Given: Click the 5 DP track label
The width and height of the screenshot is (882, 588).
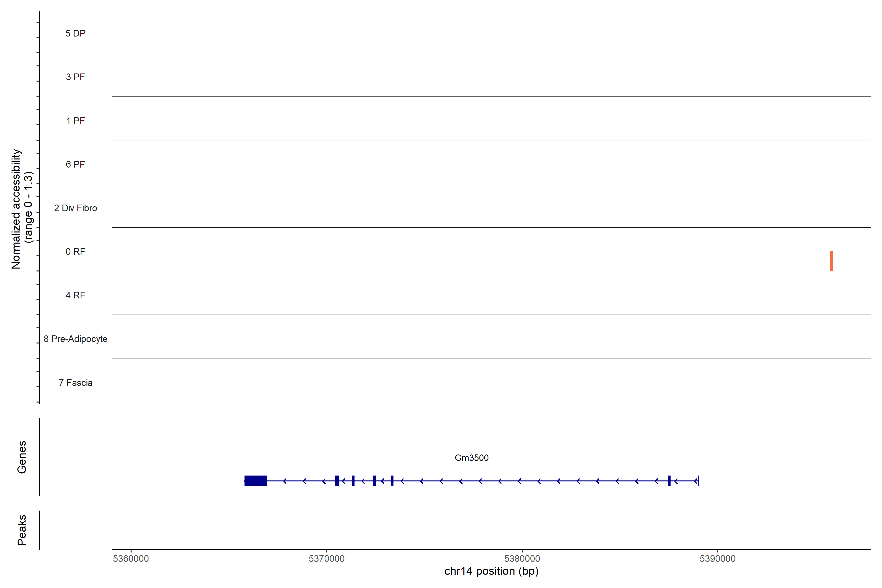Looking at the screenshot, I should coord(75,33).
